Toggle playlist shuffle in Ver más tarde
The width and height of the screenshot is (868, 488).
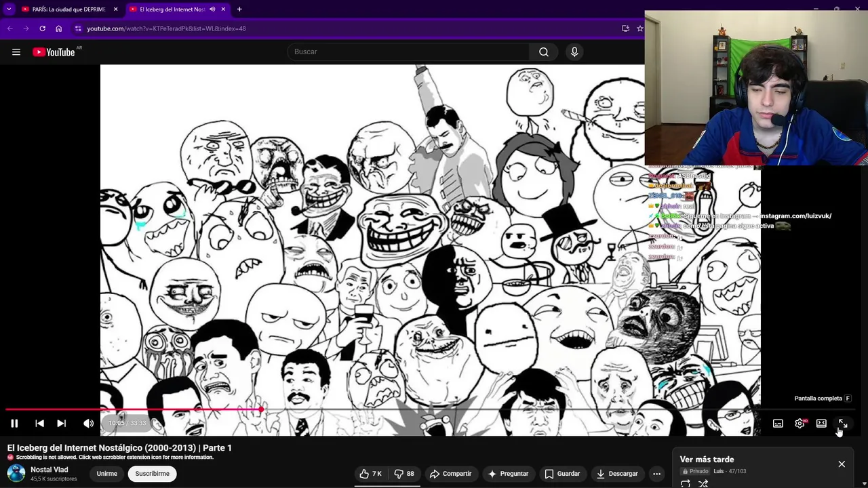[703, 484]
